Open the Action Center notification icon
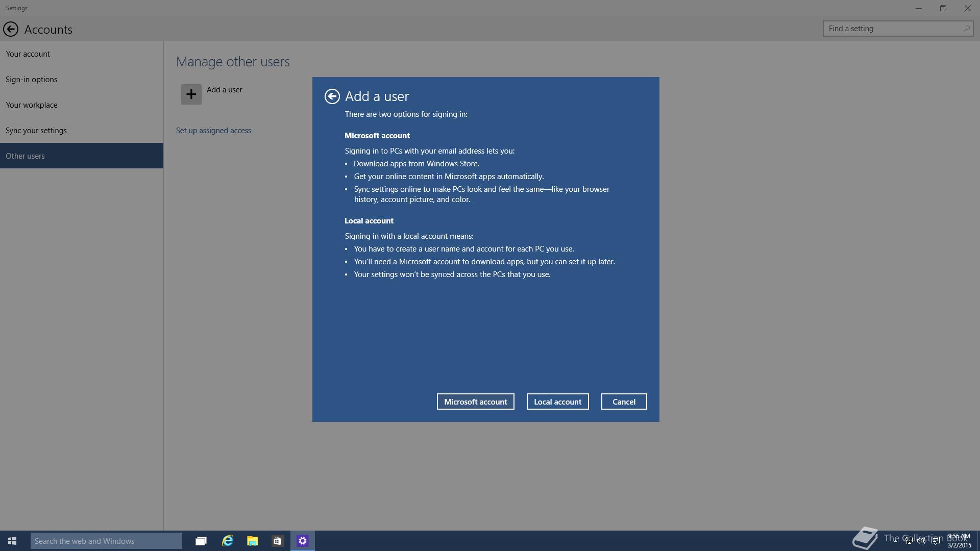Screen dimensions: 980x551 tap(936, 541)
